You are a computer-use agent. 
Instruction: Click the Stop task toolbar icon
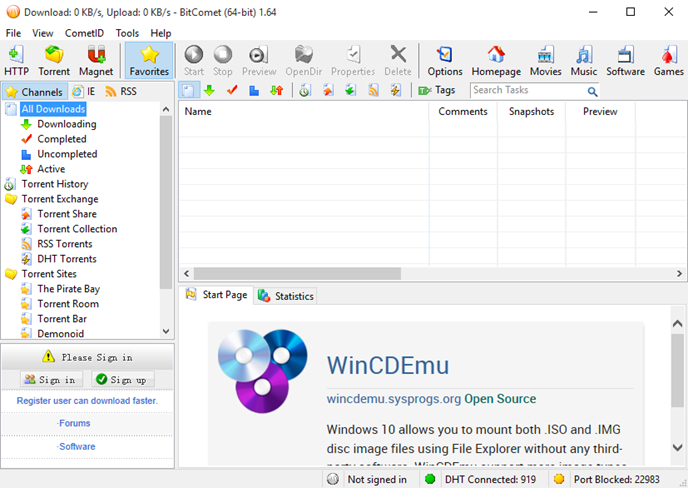pos(223,61)
